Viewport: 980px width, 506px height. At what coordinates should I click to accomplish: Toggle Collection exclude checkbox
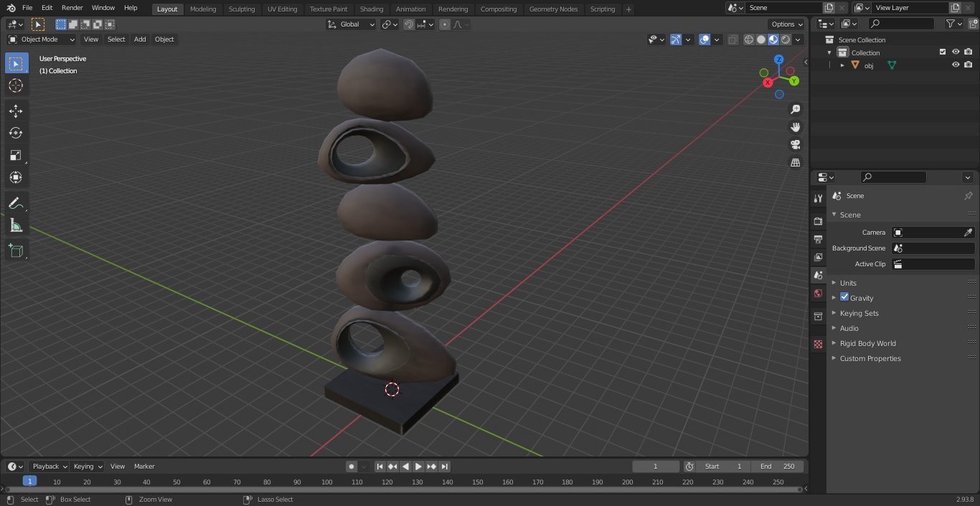943,52
